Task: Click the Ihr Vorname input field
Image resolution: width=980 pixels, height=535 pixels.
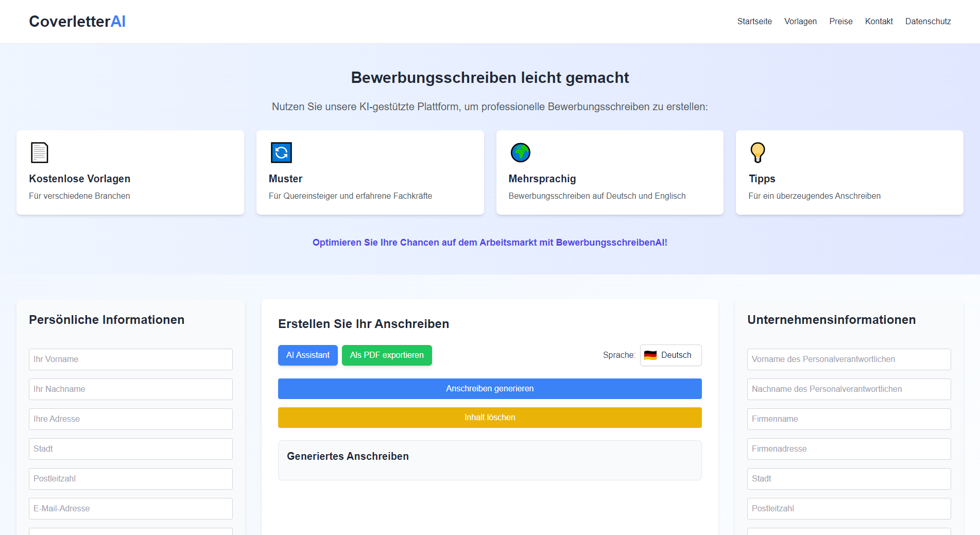Action: [x=130, y=359]
